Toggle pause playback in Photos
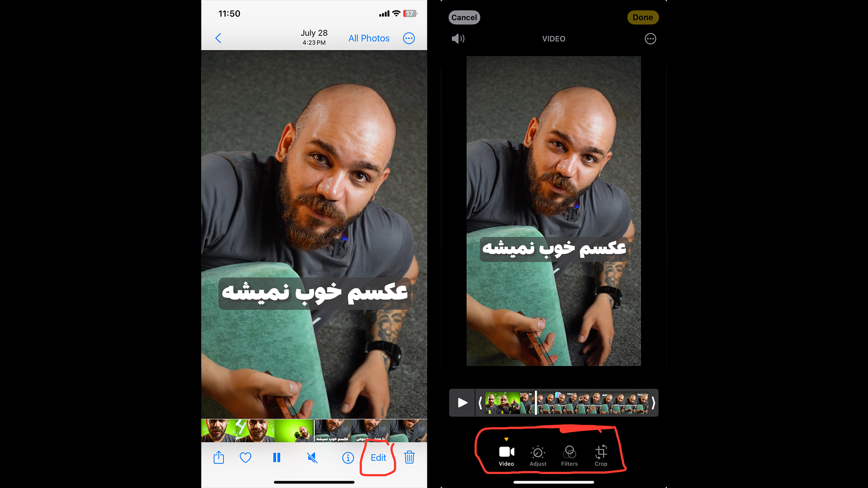The width and height of the screenshot is (868, 488). (x=277, y=457)
